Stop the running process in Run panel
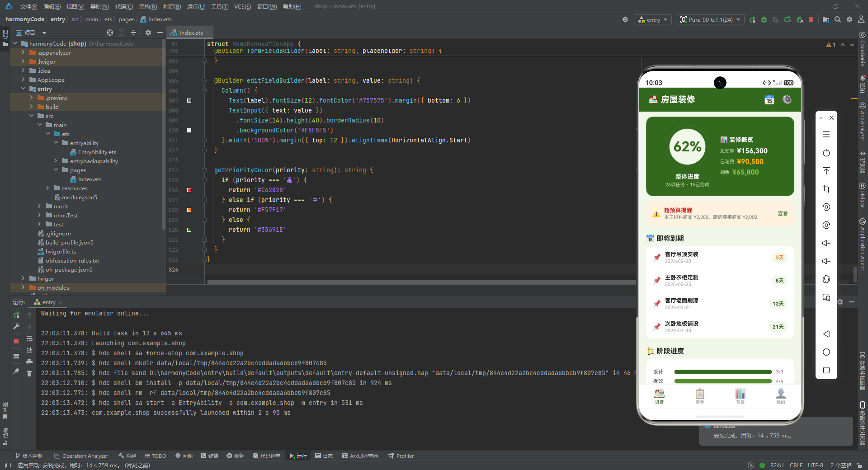Viewport: 868px width, 470px height. coord(16,341)
